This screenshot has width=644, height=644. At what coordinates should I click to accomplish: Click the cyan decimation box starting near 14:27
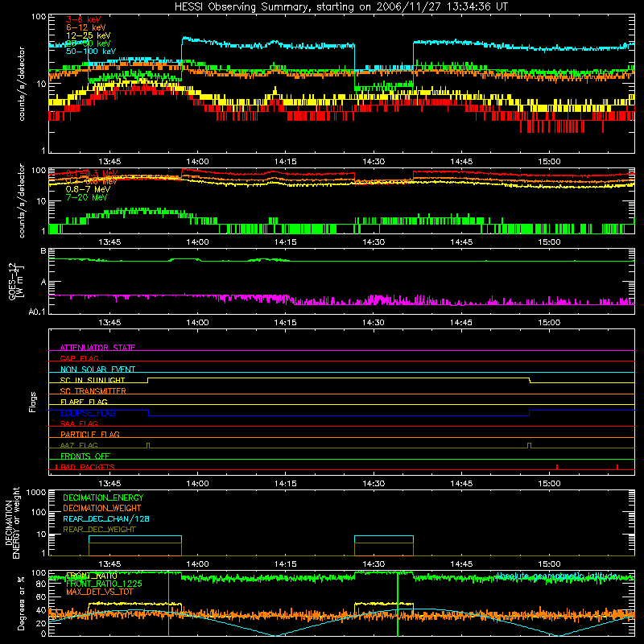[384, 539]
